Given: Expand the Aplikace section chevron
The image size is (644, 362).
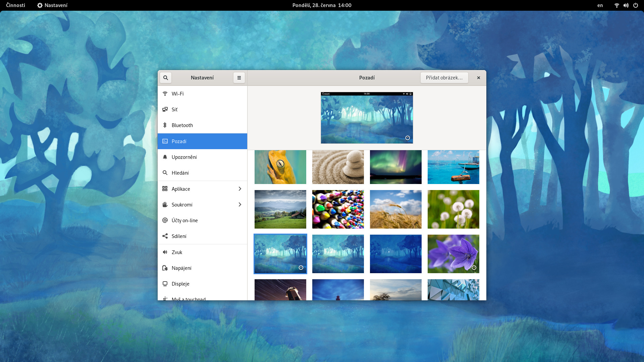Looking at the screenshot, I should tap(240, 189).
